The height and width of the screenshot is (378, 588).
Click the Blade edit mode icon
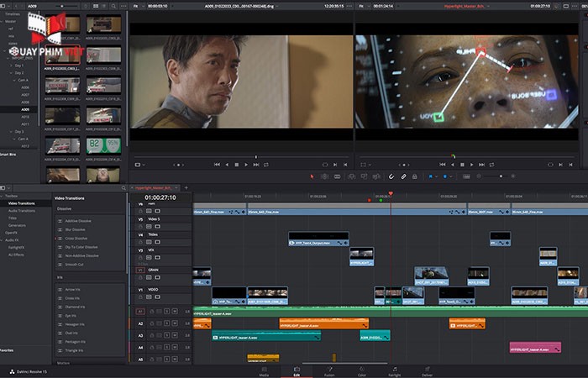[337, 176]
